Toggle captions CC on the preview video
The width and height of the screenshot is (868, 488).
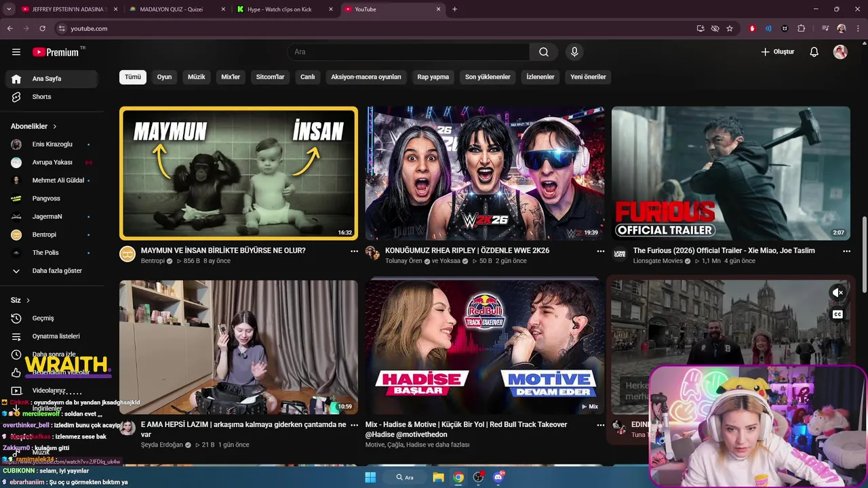[837, 314]
